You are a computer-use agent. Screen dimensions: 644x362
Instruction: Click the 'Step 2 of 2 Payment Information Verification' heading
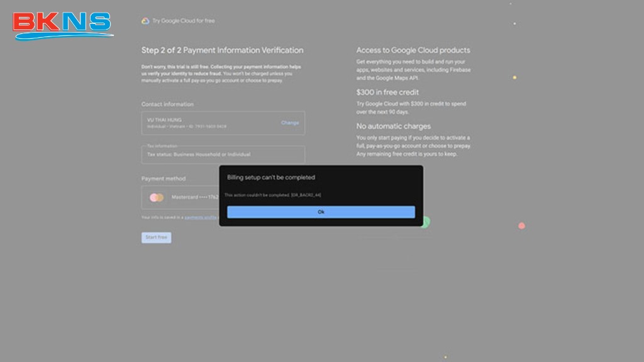[x=222, y=50]
